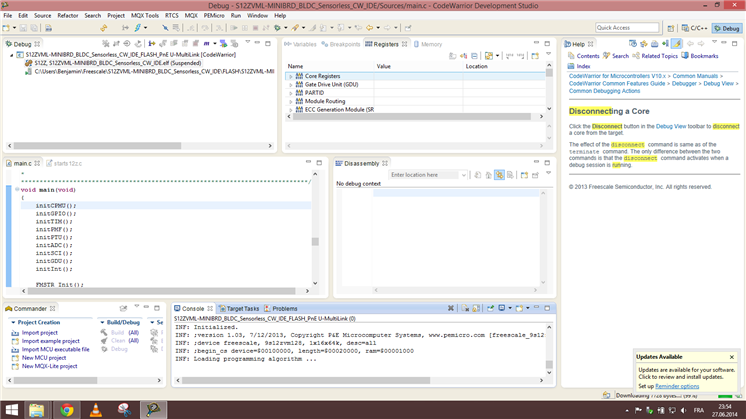
Task: Click the FRA language indicator in tray
Action: point(698,410)
